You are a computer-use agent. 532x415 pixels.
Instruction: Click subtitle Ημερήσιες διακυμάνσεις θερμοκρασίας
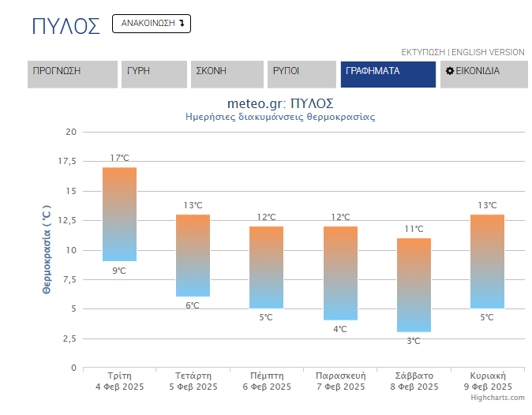[x=280, y=117]
